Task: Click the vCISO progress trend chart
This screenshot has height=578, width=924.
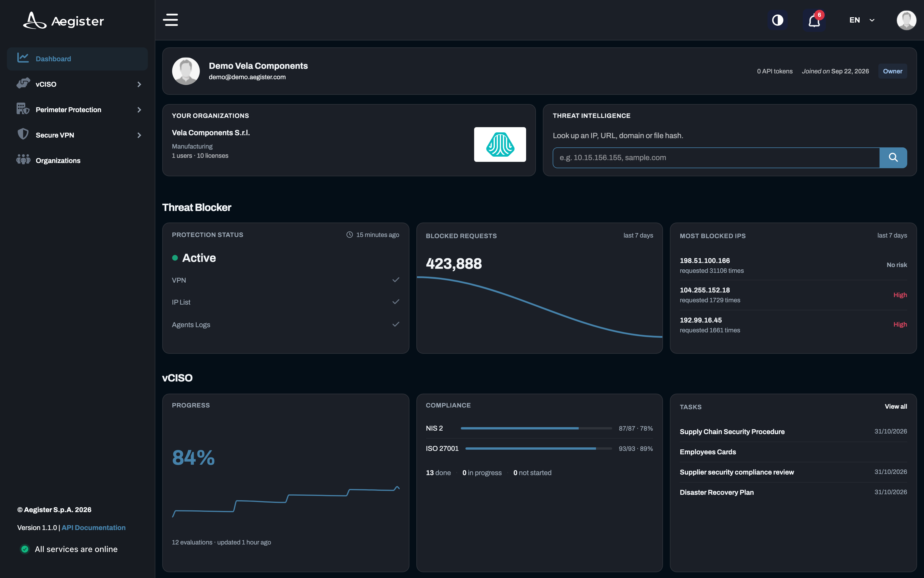Action: pyautogui.click(x=286, y=501)
